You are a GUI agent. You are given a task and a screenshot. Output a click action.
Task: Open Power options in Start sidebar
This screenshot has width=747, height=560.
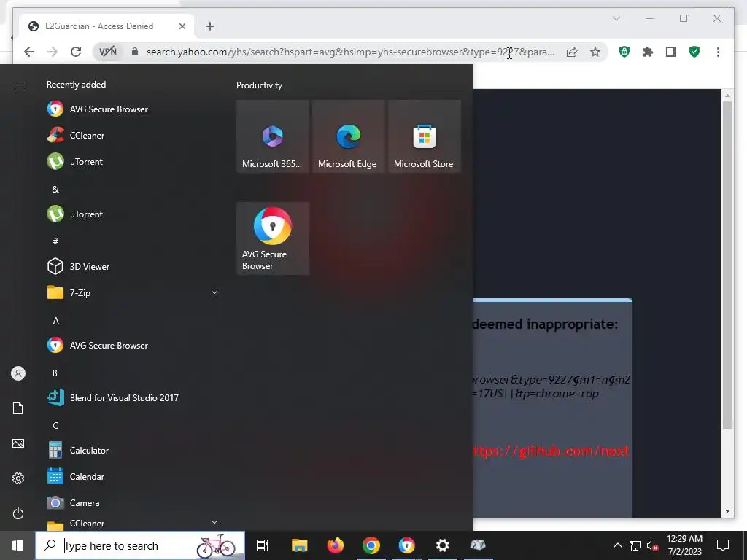click(x=18, y=513)
